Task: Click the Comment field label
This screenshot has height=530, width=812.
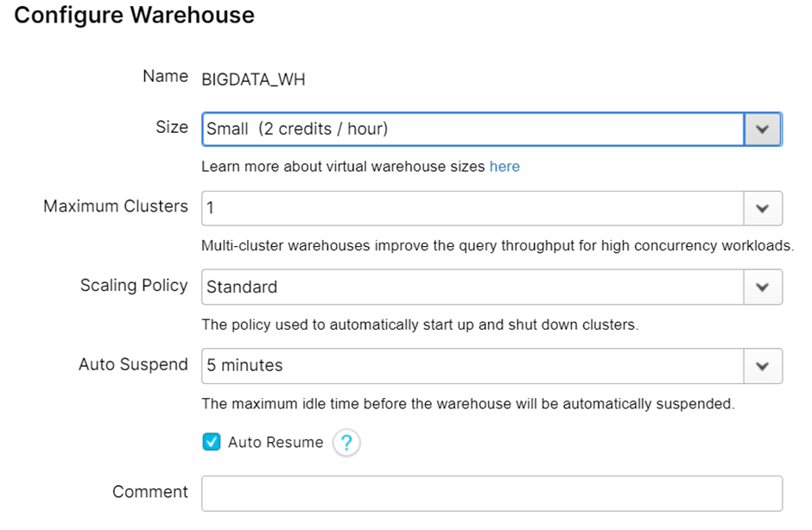Action: [x=149, y=491]
